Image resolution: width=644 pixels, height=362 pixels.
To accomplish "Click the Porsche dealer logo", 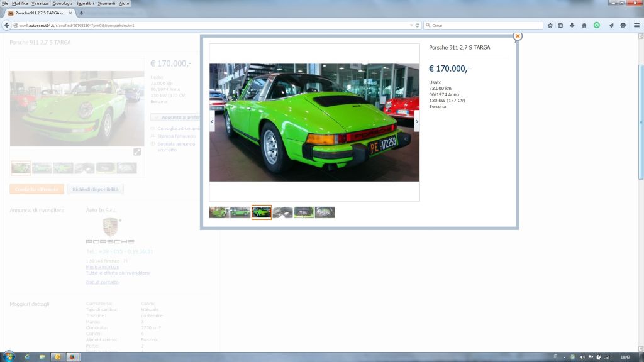I will coord(110,231).
